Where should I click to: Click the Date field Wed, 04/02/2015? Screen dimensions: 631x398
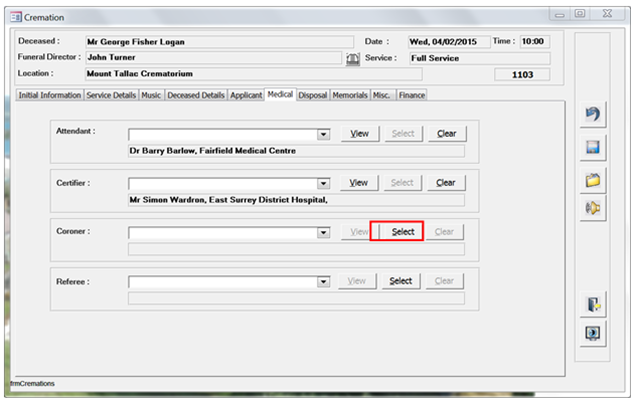(449, 42)
